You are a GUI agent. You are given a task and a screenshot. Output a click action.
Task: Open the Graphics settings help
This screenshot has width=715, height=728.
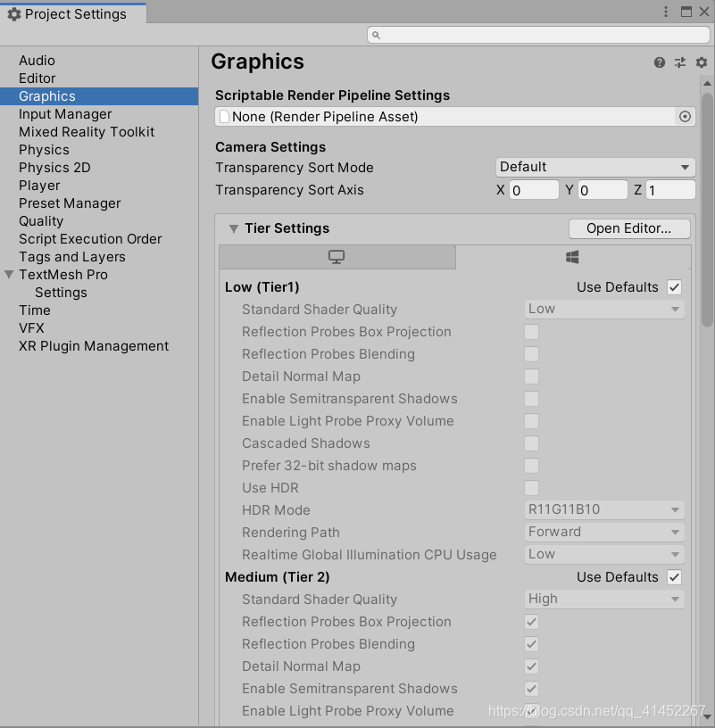(x=659, y=62)
